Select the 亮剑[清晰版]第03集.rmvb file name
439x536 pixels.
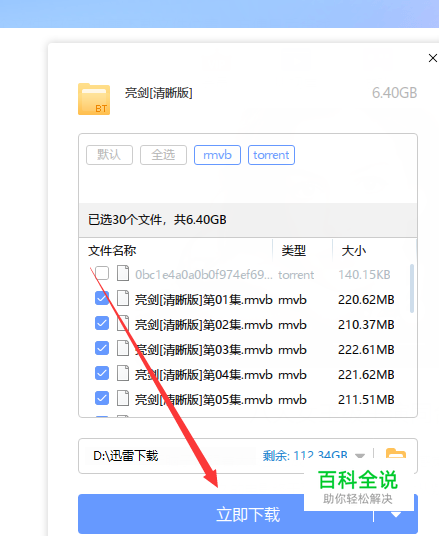[203, 350]
